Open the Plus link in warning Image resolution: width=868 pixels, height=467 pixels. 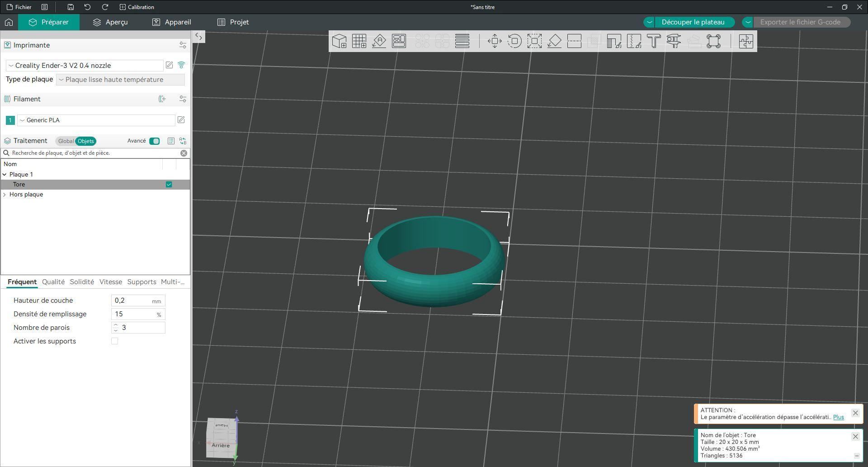838,417
